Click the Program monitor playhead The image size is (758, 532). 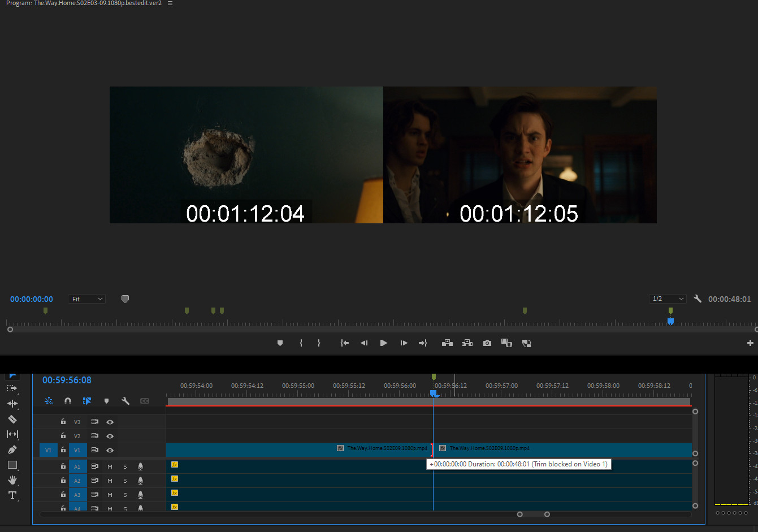tap(670, 321)
